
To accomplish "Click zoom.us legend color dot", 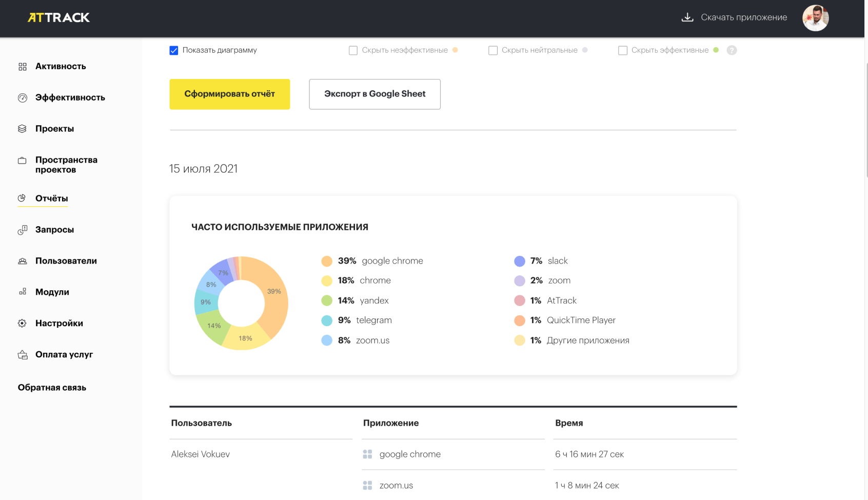I will pyautogui.click(x=327, y=341).
